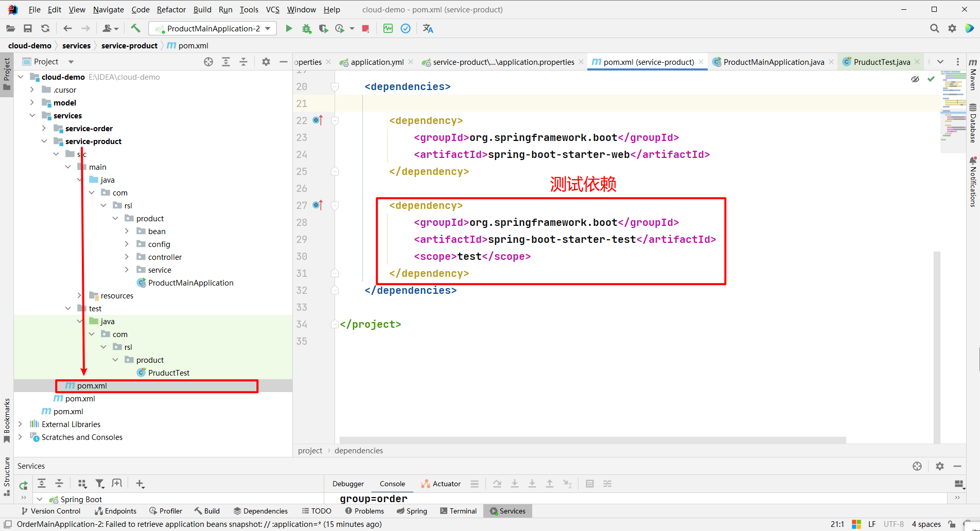Open Version Control tool window
This screenshot has width=980, height=531.
[x=50, y=511]
